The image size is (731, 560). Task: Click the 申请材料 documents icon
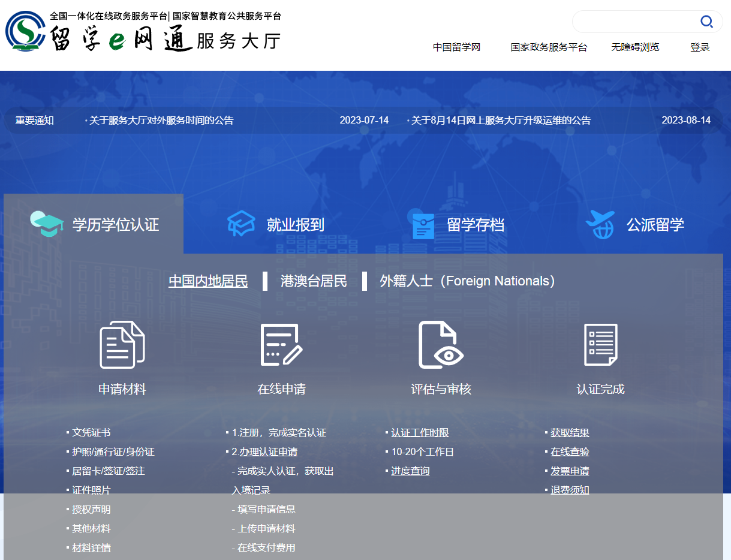[x=122, y=345]
